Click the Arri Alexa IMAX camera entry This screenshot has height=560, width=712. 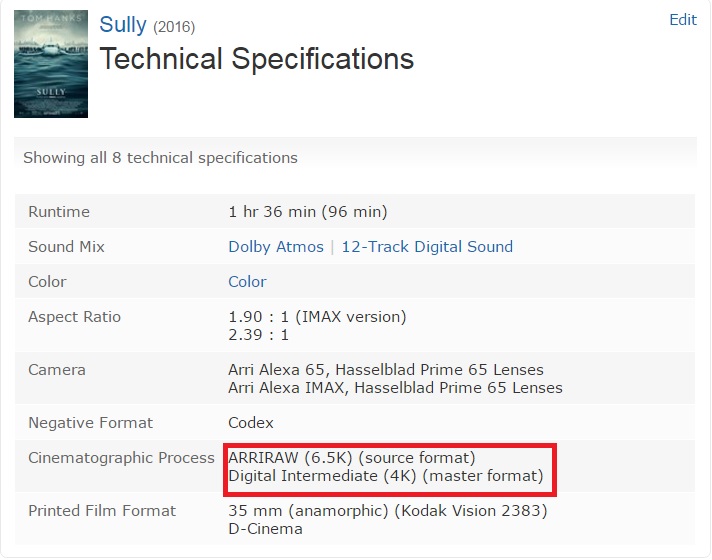tap(395, 388)
